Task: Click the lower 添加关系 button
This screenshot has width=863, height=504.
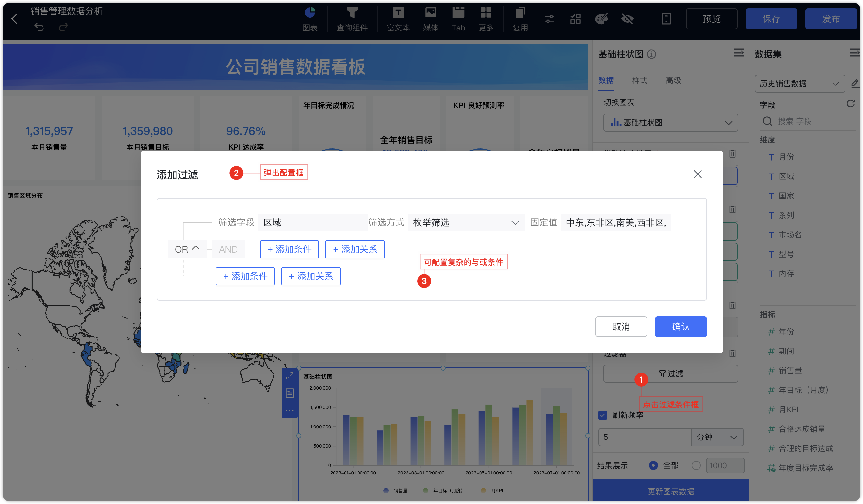Action: [x=310, y=276]
